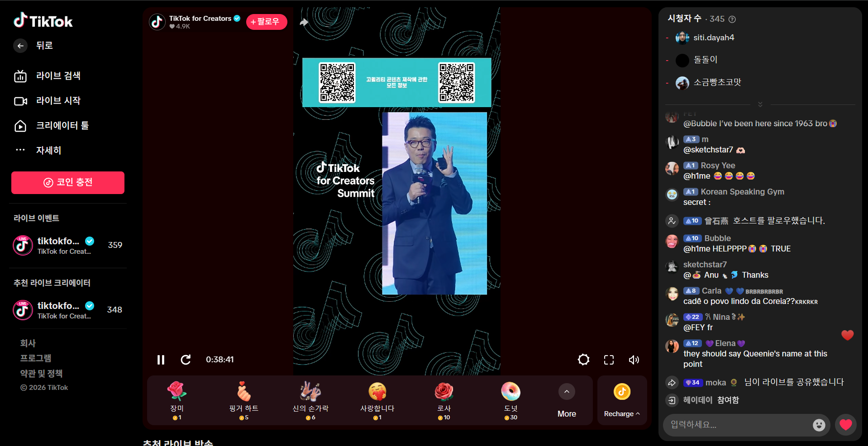Click Rosy Yee's chat avatar

click(672, 168)
